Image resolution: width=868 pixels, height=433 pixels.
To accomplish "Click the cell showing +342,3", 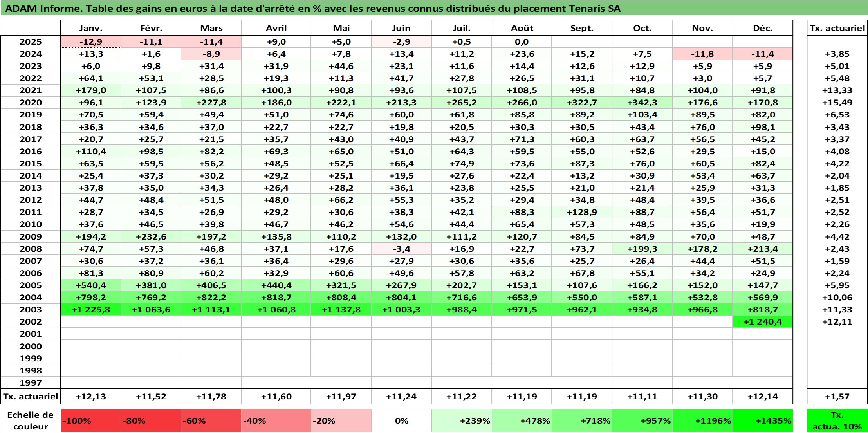I will click(642, 103).
